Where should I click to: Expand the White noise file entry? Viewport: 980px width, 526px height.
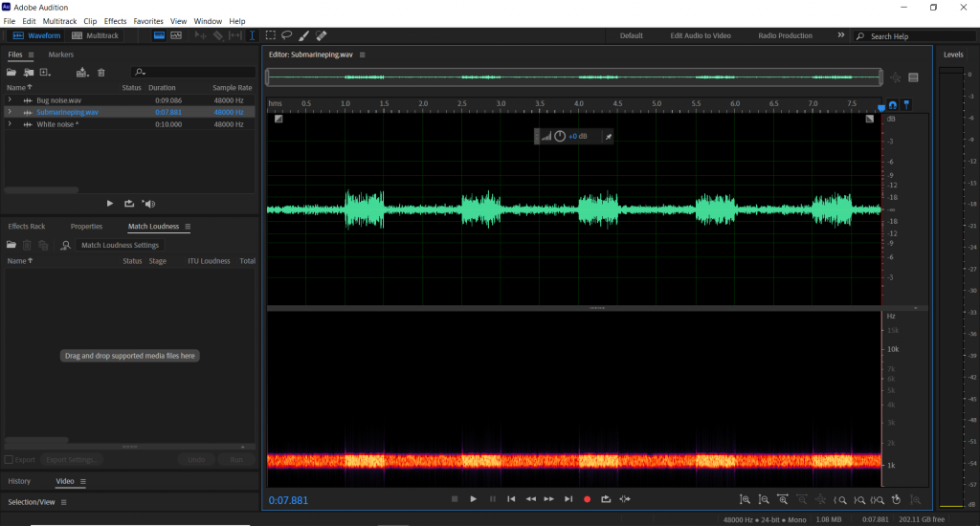click(10, 124)
